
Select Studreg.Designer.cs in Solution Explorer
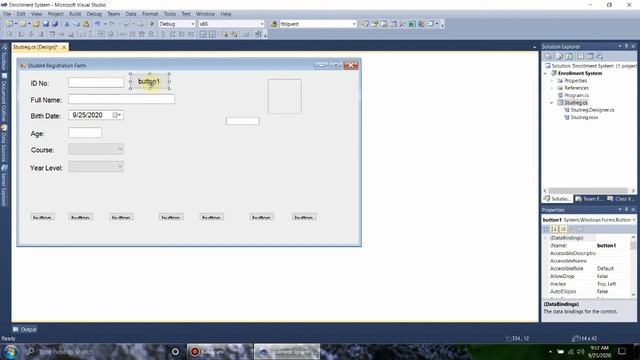coord(592,110)
